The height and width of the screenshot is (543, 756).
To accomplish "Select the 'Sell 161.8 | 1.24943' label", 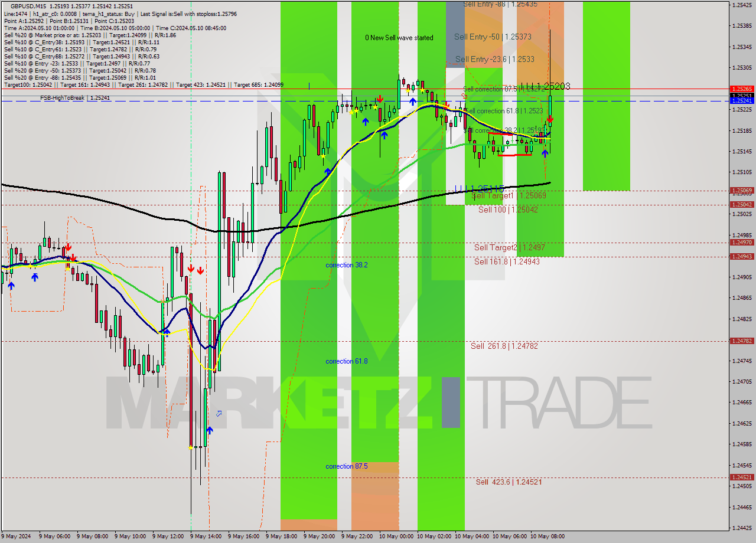I will [507, 261].
